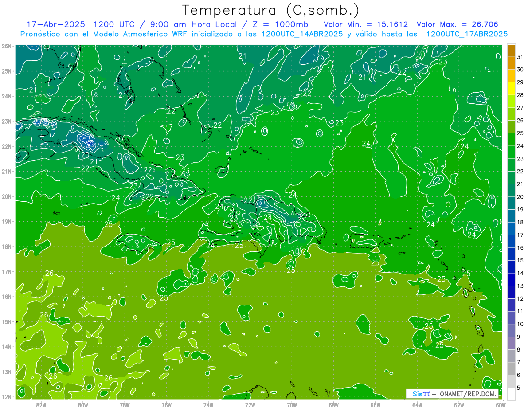
Task: Click the longitude axis label 60W
Action: tap(501, 405)
